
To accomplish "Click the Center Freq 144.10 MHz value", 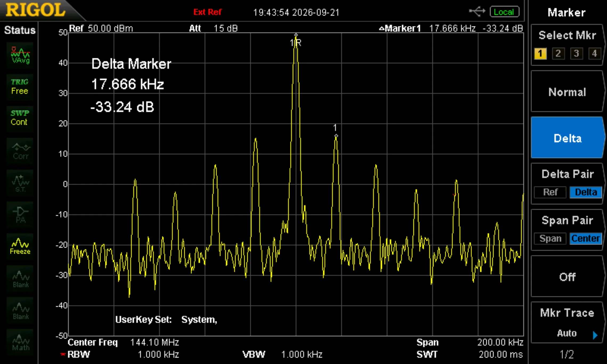I will click(155, 342).
